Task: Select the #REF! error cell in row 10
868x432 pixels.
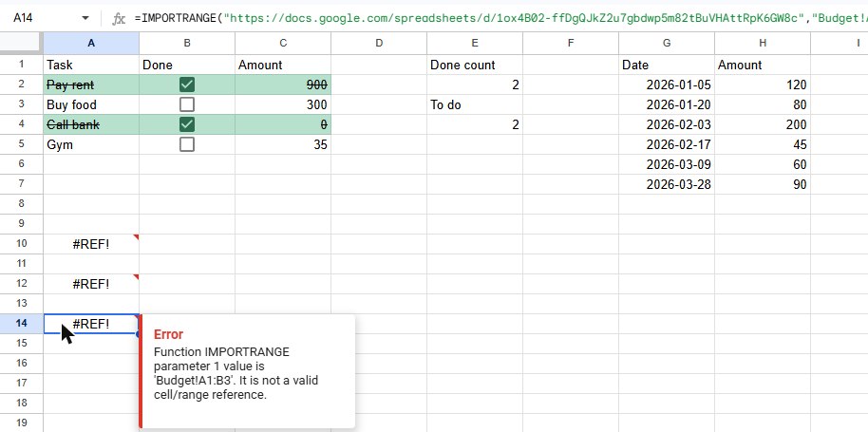Action: point(91,244)
